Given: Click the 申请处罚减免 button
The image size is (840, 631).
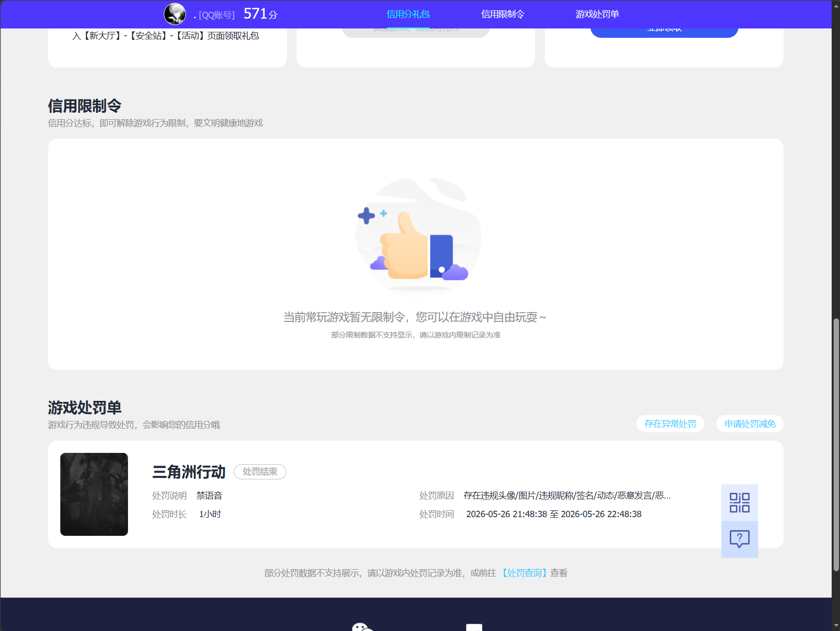Looking at the screenshot, I should 750,424.
